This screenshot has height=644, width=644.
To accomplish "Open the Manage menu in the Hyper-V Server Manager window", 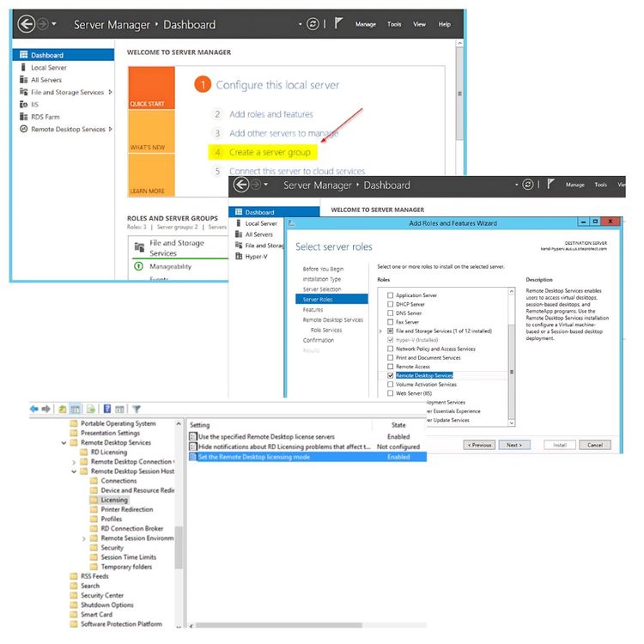I will click(575, 185).
